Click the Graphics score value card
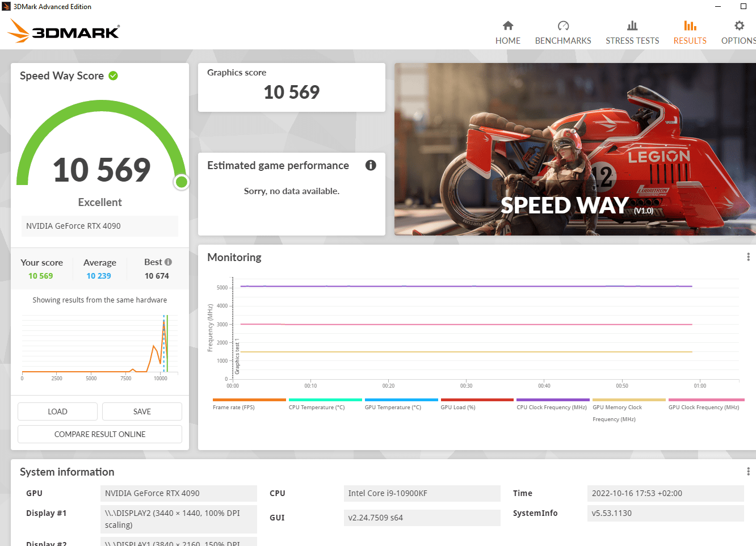Viewport: 756px width, 546px height. tap(292, 87)
